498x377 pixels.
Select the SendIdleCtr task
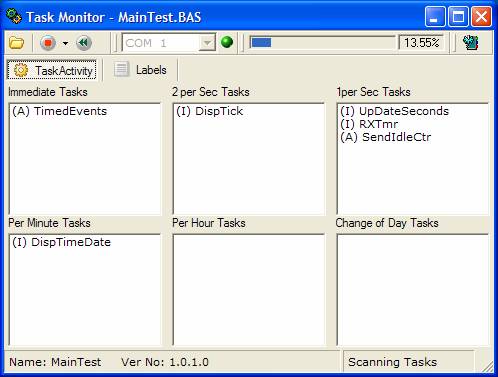coord(386,137)
